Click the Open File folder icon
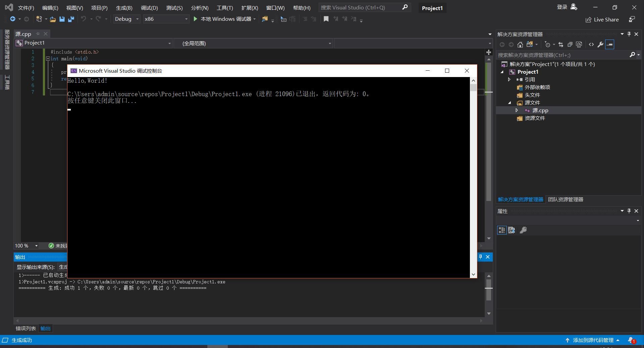 [x=53, y=19]
